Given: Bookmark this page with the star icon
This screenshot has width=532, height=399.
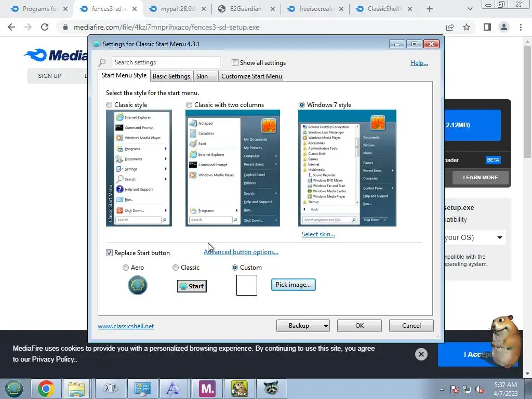Looking at the screenshot, I should (467, 27).
